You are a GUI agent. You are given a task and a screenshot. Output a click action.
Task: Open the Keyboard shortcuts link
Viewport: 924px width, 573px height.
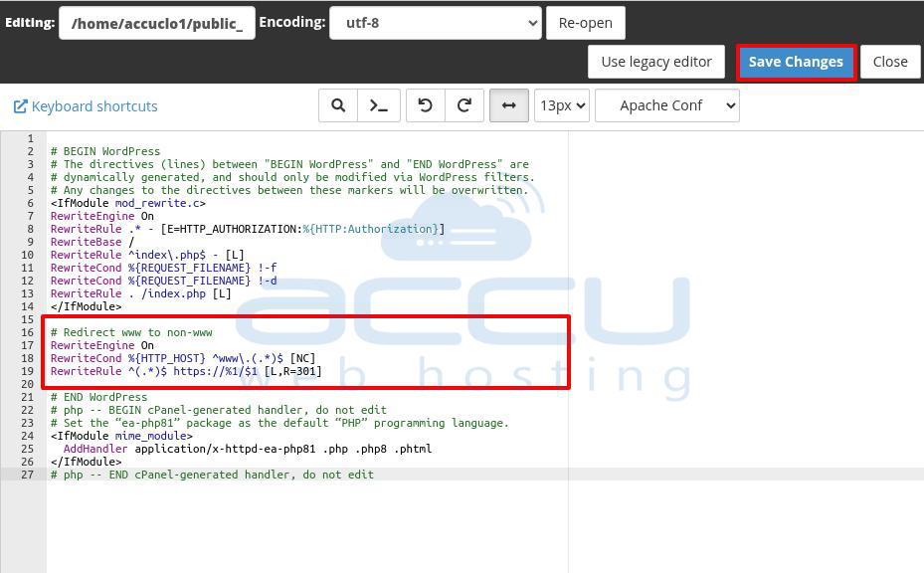[94, 106]
